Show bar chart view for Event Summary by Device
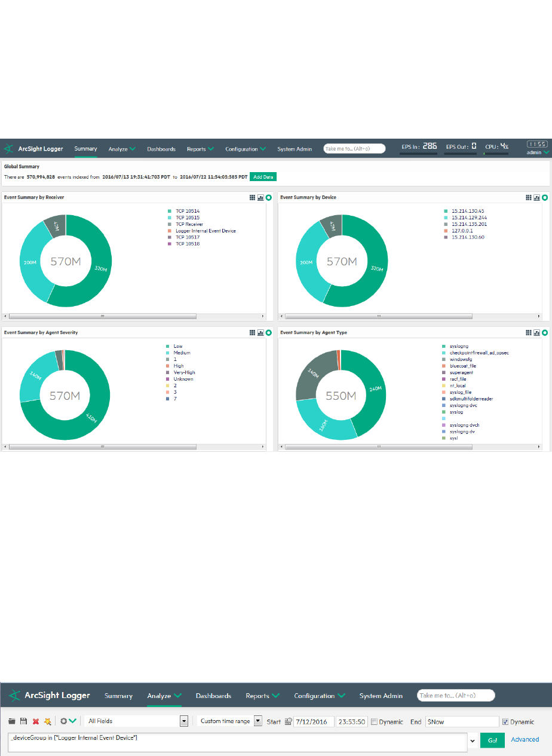 (537, 197)
